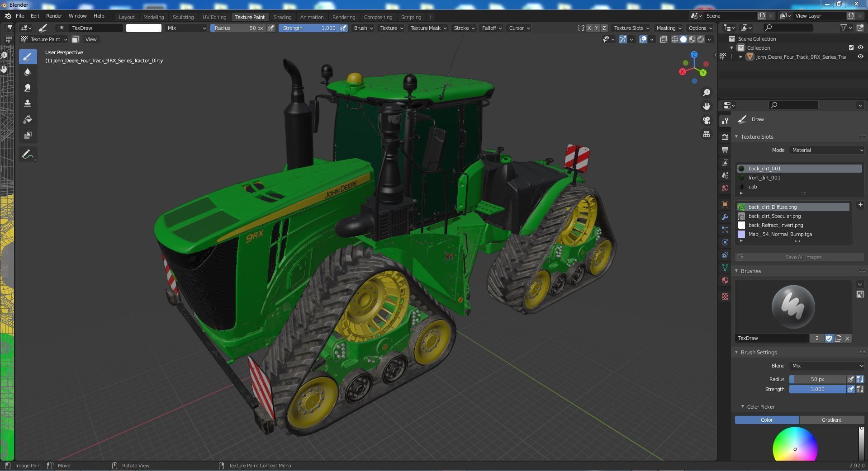The height and width of the screenshot is (471, 868).
Task: Toggle show overlays button
Action: click(x=643, y=39)
